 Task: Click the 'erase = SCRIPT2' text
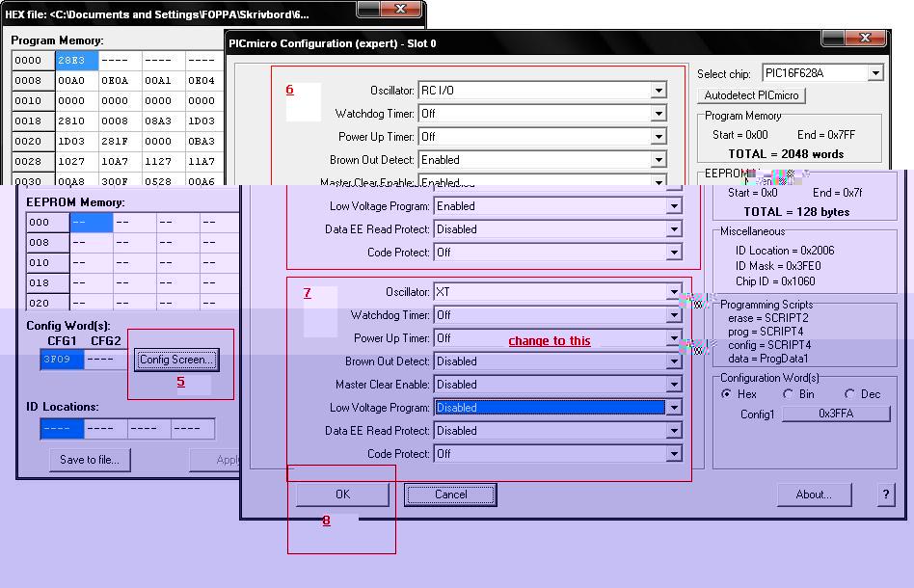[768, 318]
